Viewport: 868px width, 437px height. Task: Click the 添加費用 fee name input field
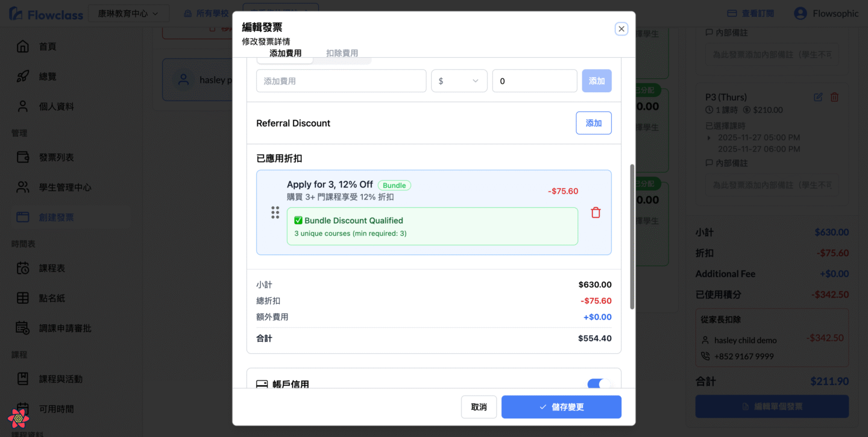341,81
